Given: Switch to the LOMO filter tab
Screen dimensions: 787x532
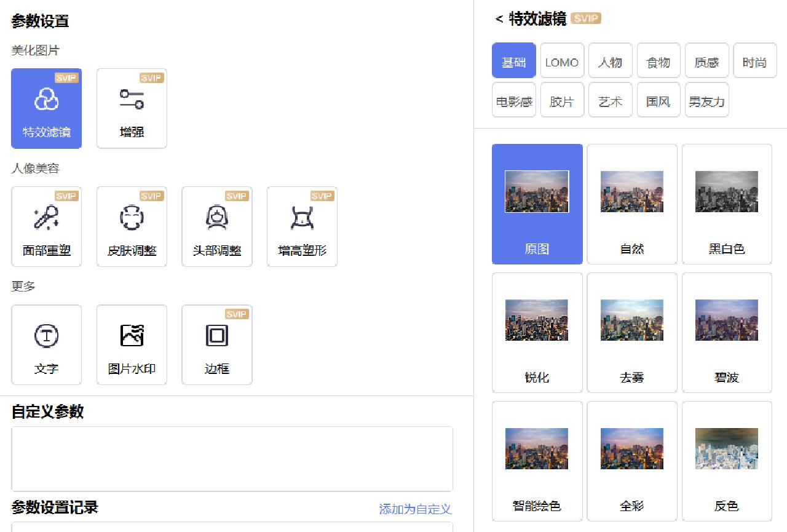Looking at the screenshot, I should click(562, 60).
